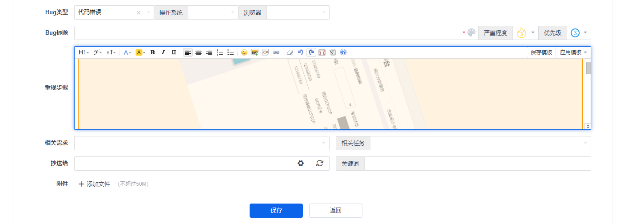Toggle bold formatting in editor toolbar
The width and height of the screenshot is (644, 224).
point(152,52)
